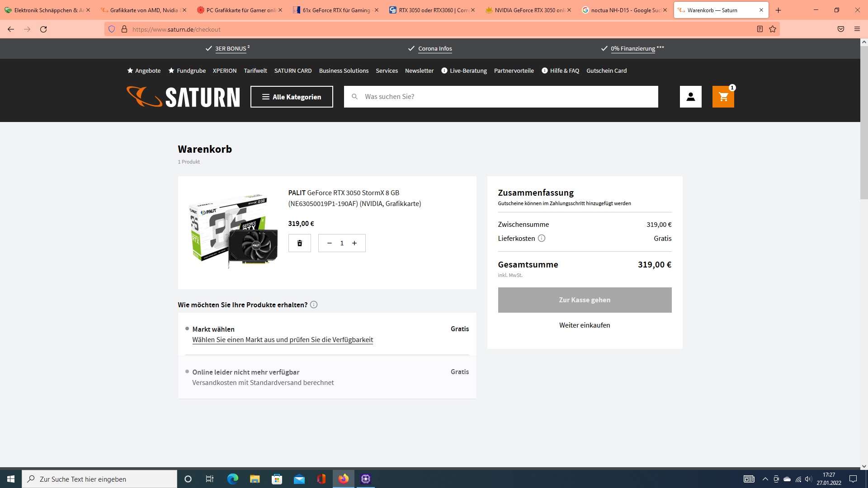Increase product quantity with plus
Screen dimensions: 868x488
point(354,243)
